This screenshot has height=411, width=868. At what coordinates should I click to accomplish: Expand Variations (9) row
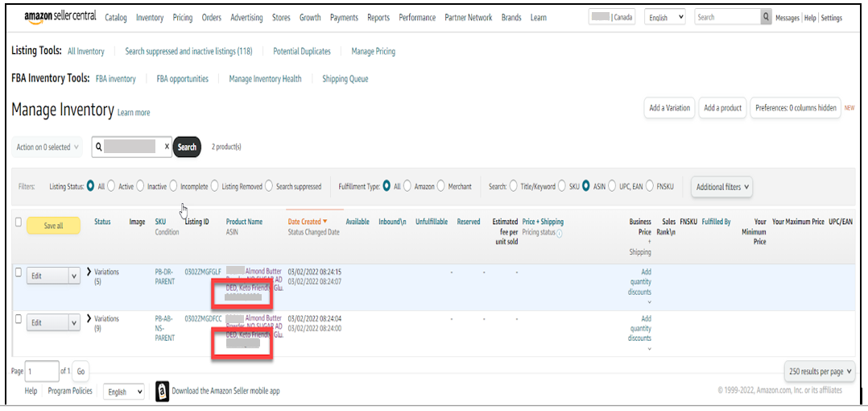tap(89, 318)
